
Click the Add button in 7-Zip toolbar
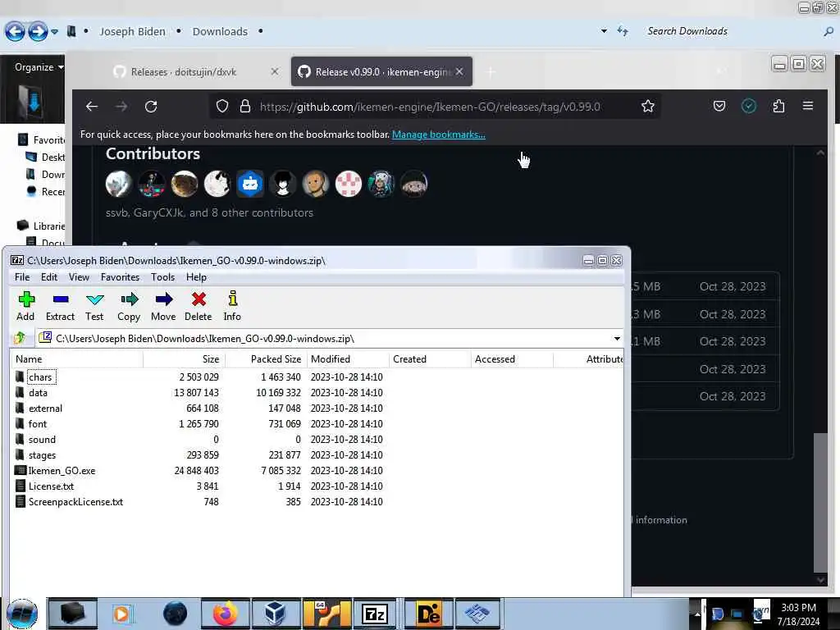point(25,306)
